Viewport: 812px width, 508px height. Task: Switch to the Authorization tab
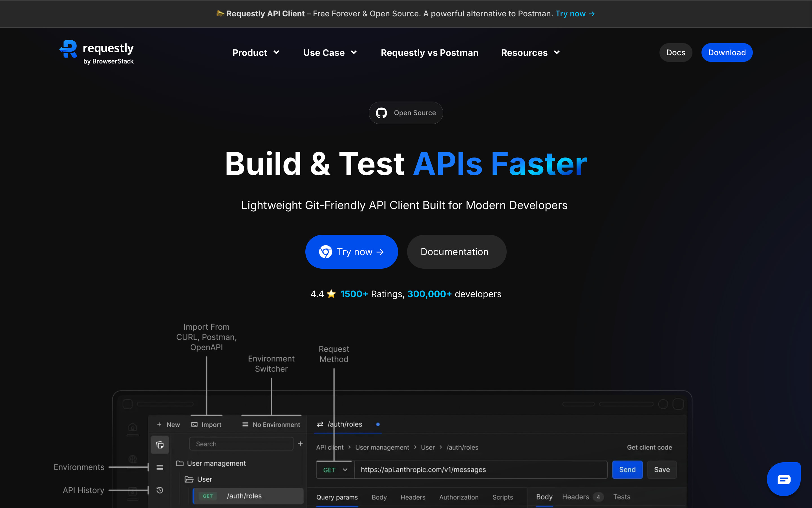pos(459,497)
